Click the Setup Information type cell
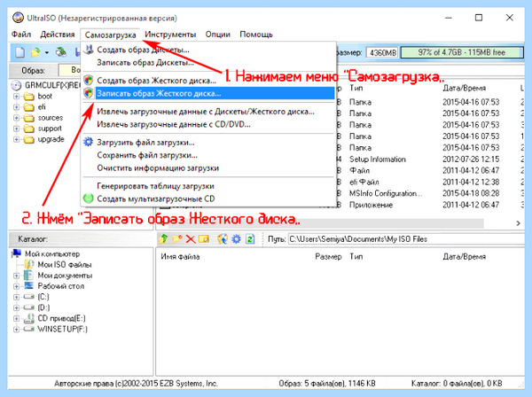The width and height of the screenshot is (532, 397). pyautogui.click(x=378, y=159)
